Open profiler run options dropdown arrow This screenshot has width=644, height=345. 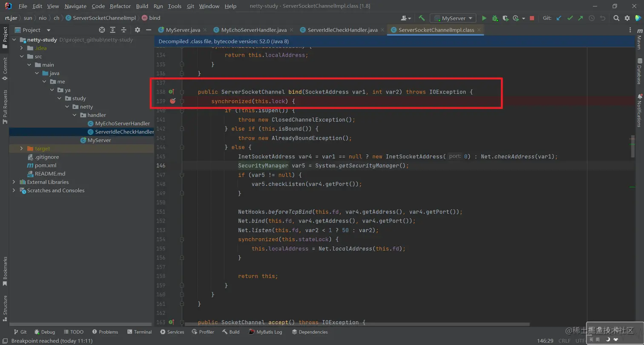pos(523,18)
